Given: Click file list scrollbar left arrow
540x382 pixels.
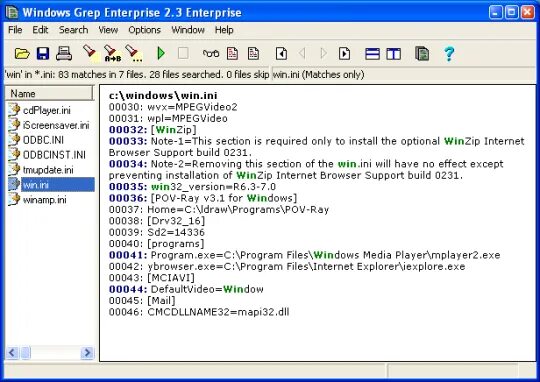Looking at the screenshot, I should pyautogui.click(x=12, y=353).
